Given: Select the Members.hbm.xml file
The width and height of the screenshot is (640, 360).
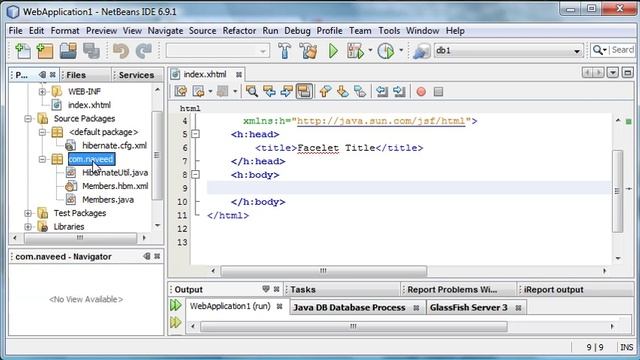Looking at the screenshot, I should (x=115, y=186).
